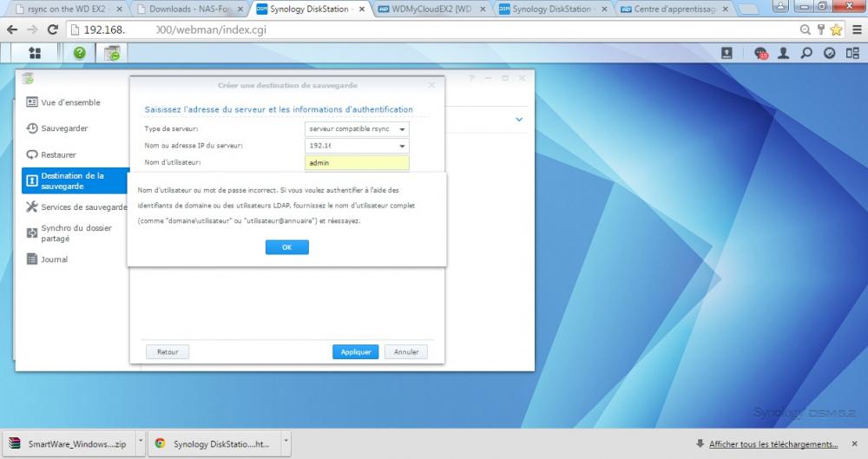Viewport: 868px width, 459px height.
Task: Expand the chevron in Backup window
Action: click(x=519, y=120)
